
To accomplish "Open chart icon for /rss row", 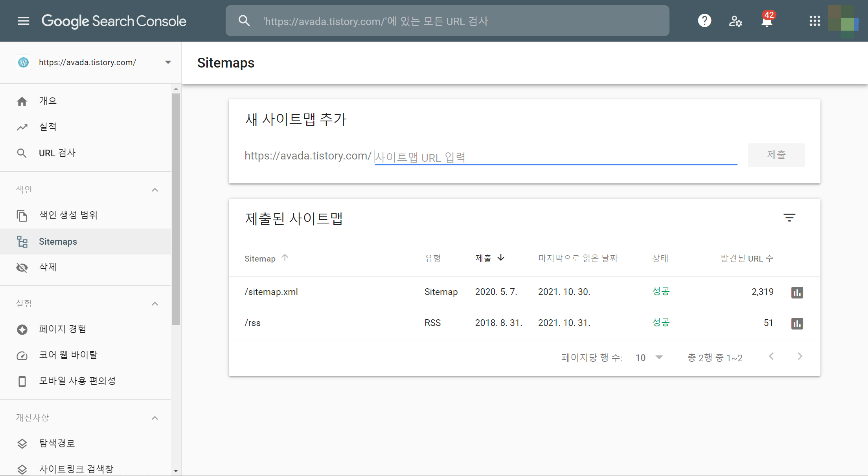I will [x=797, y=323].
